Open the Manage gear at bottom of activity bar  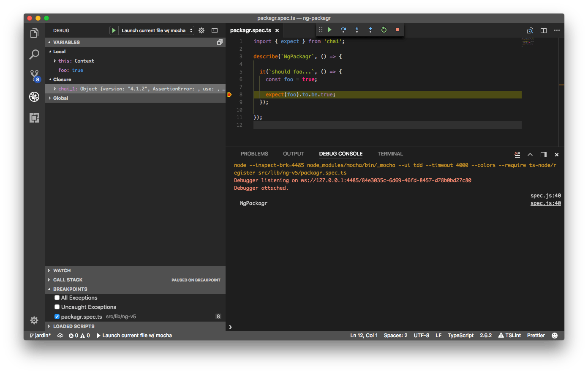34,320
